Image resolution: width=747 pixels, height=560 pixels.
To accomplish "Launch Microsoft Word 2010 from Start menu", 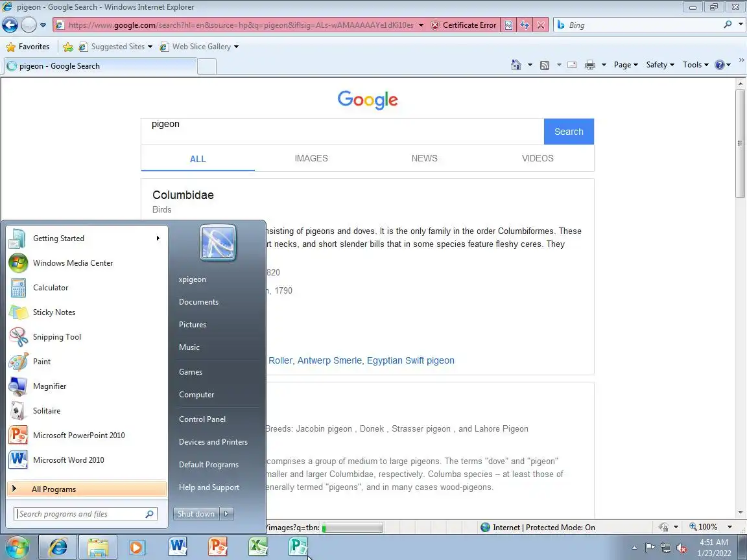I will click(x=86, y=460).
